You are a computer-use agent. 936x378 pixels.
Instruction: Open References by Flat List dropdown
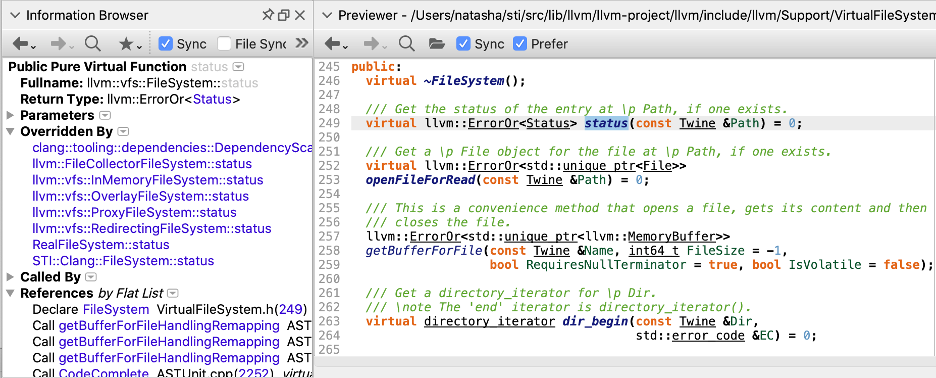(x=173, y=293)
